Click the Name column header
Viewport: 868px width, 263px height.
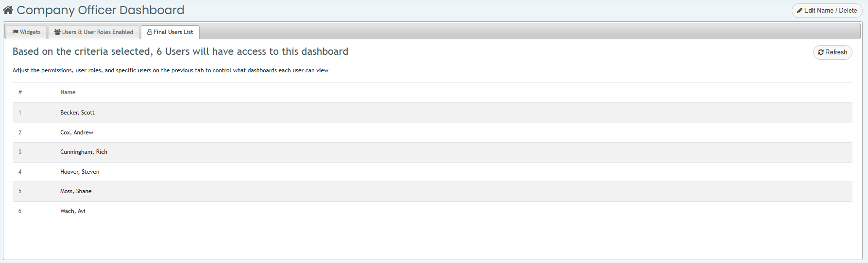click(68, 92)
